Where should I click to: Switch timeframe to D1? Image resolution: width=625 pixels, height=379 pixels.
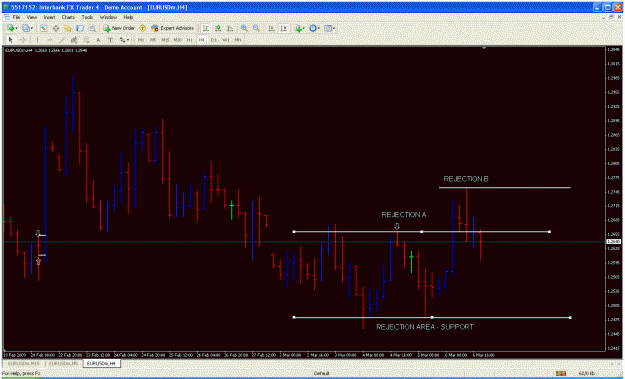[x=214, y=40]
